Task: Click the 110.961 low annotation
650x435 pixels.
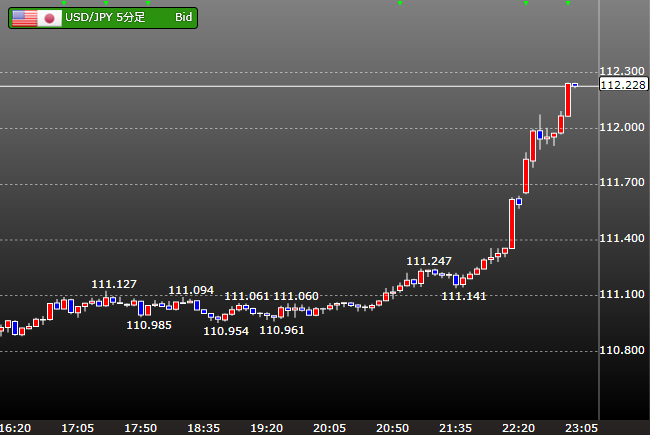Action: 282,330
